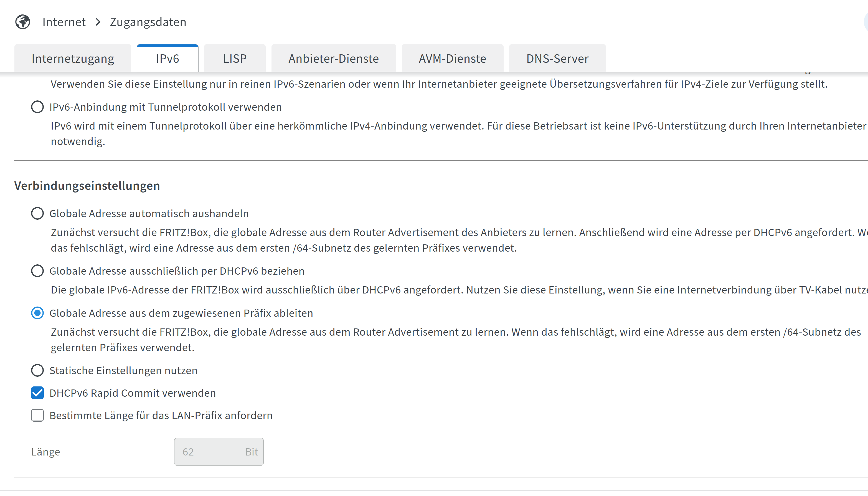Go to the AVM-Dienste tab
The height and width of the screenshot is (496, 868).
click(x=452, y=59)
